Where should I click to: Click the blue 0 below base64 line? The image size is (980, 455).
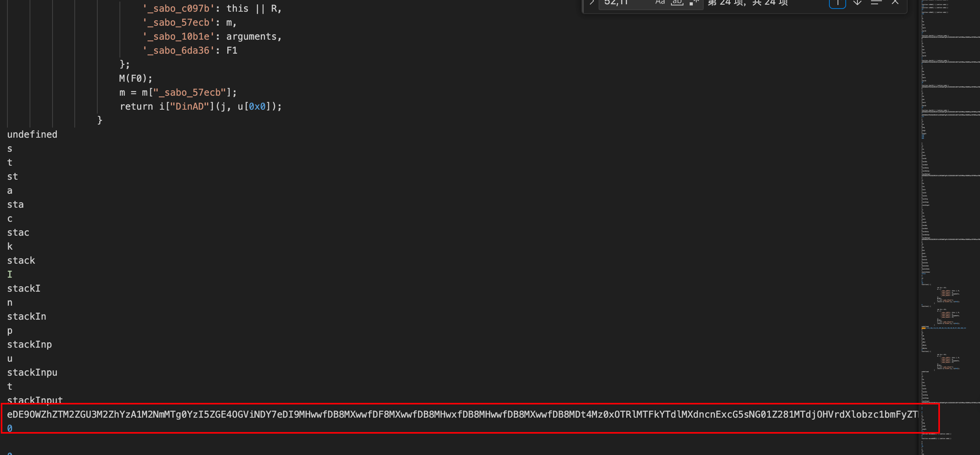tap(10, 428)
